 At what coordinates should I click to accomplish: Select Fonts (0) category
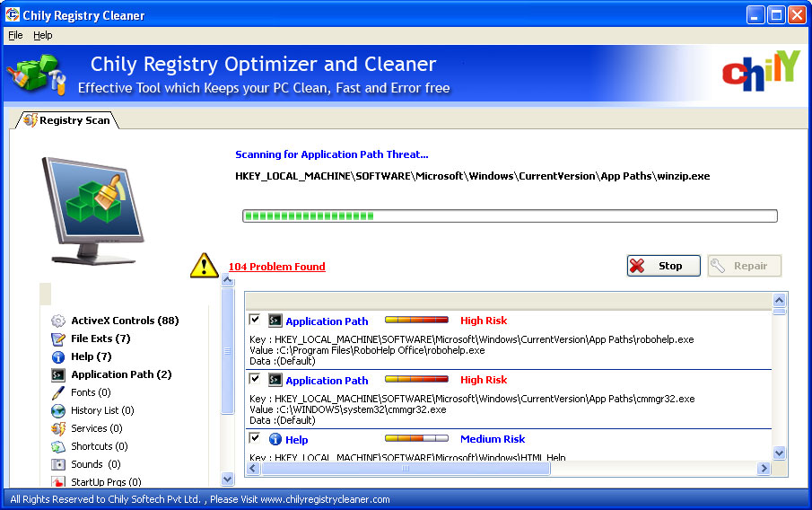(x=91, y=392)
